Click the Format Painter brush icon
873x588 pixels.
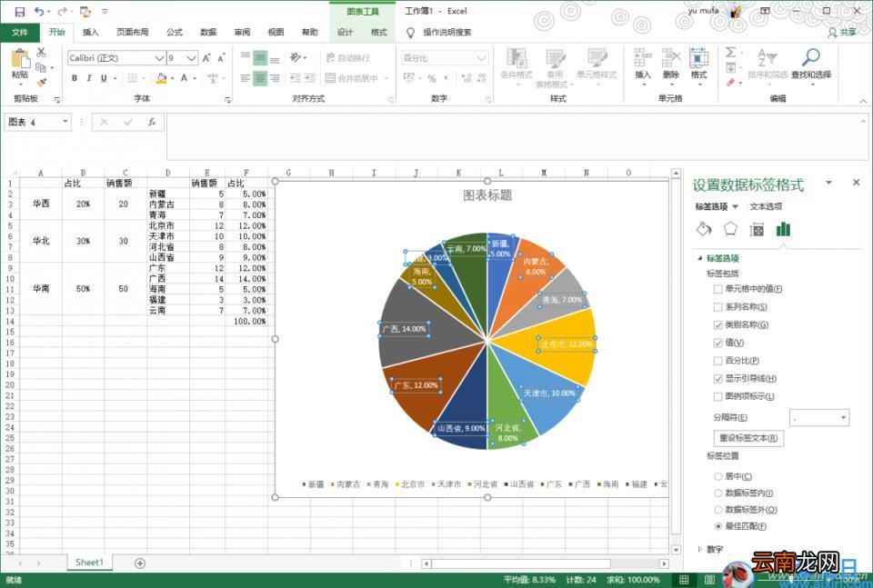coord(41,83)
